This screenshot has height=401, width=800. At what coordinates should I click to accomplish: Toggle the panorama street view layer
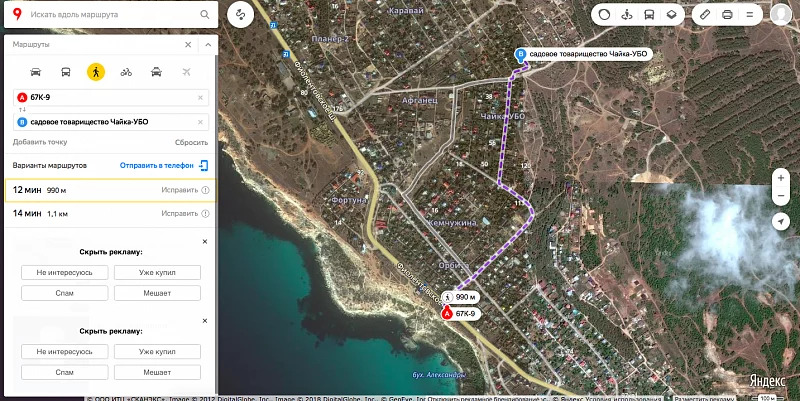pyautogui.click(x=628, y=15)
